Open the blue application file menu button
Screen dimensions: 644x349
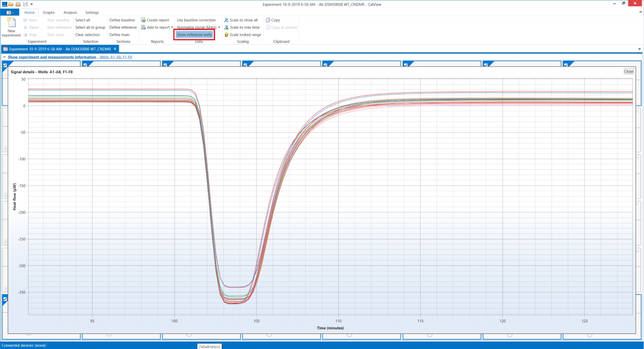pos(10,13)
